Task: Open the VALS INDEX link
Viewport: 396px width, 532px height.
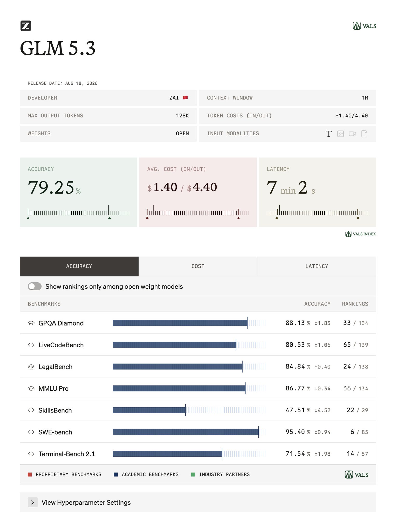Action: [x=360, y=234]
